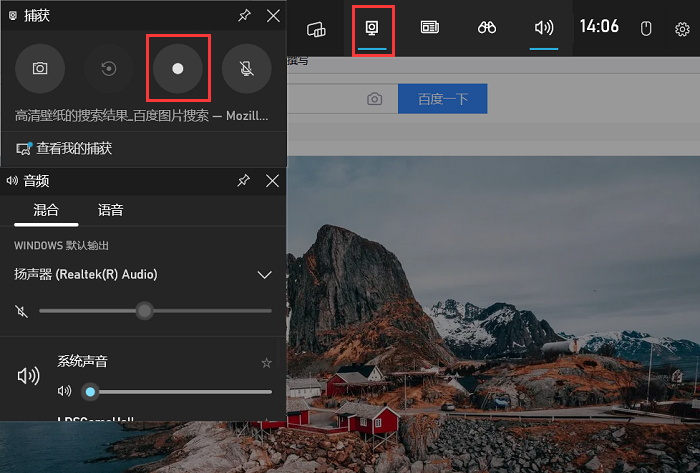Close the 捕获 capture widget
This screenshot has height=473, width=700.
click(273, 16)
